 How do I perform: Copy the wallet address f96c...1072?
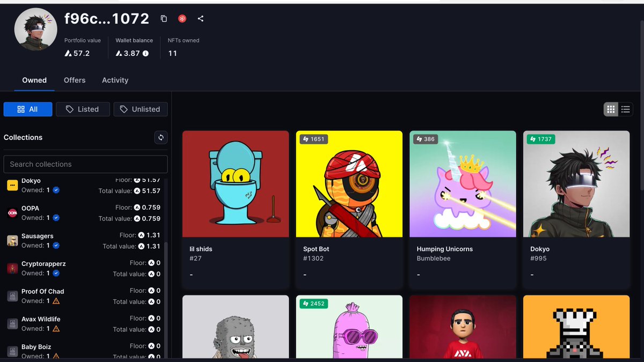pos(164,19)
